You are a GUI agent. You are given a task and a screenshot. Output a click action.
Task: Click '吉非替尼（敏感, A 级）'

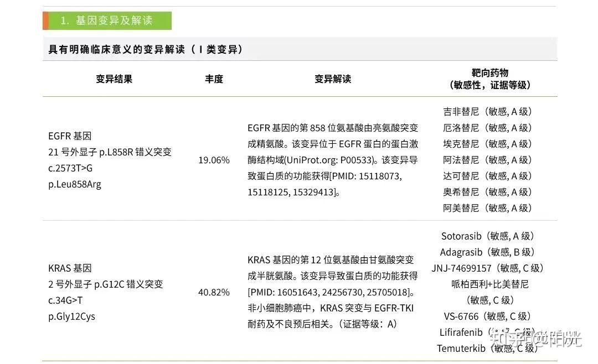coord(488,112)
